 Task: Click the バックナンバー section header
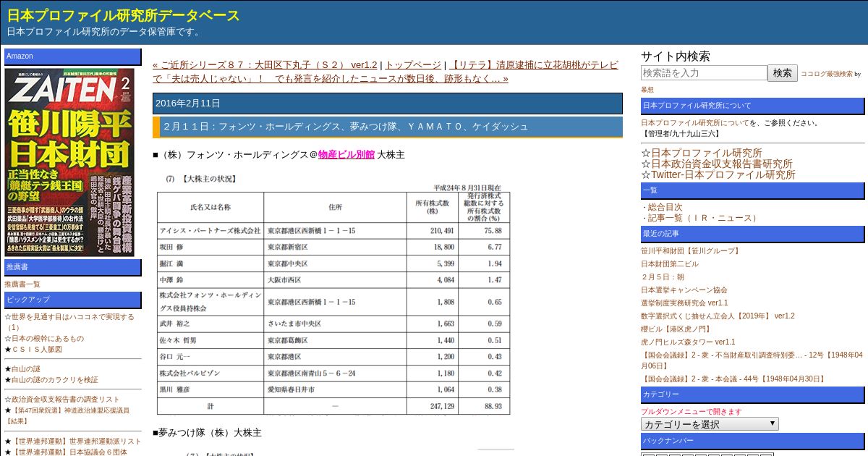(752, 441)
